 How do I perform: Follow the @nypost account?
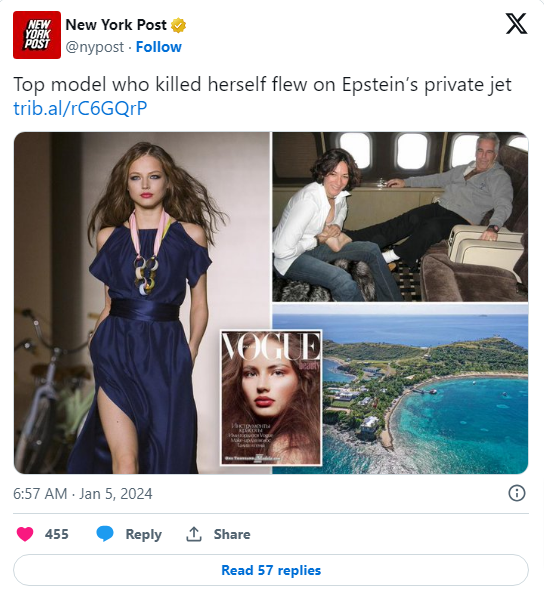159,47
